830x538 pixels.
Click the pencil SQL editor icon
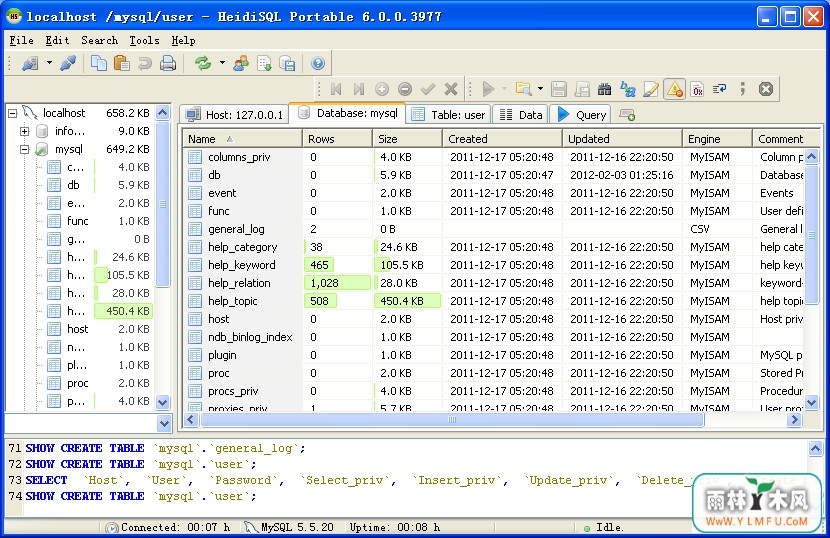point(651,89)
